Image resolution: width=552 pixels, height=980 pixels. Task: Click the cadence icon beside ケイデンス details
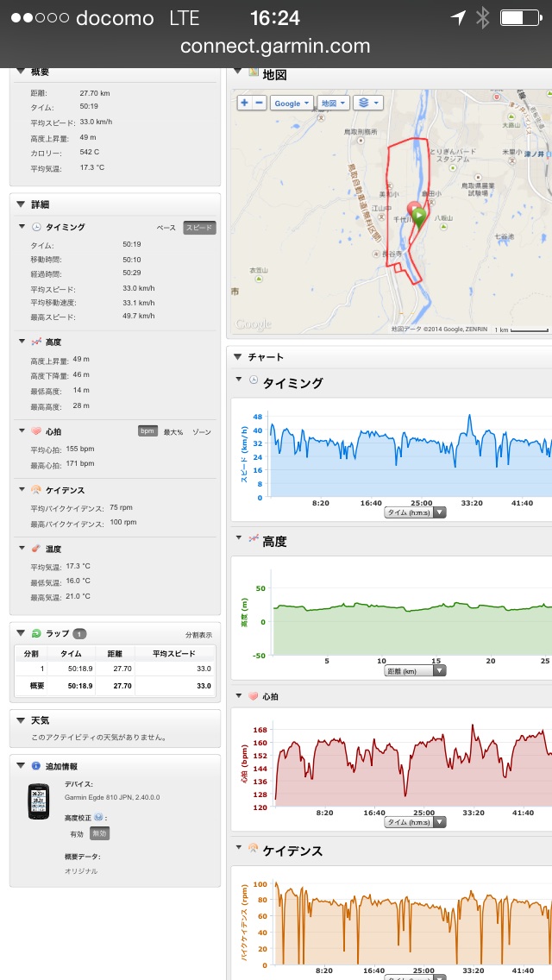click(36, 490)
